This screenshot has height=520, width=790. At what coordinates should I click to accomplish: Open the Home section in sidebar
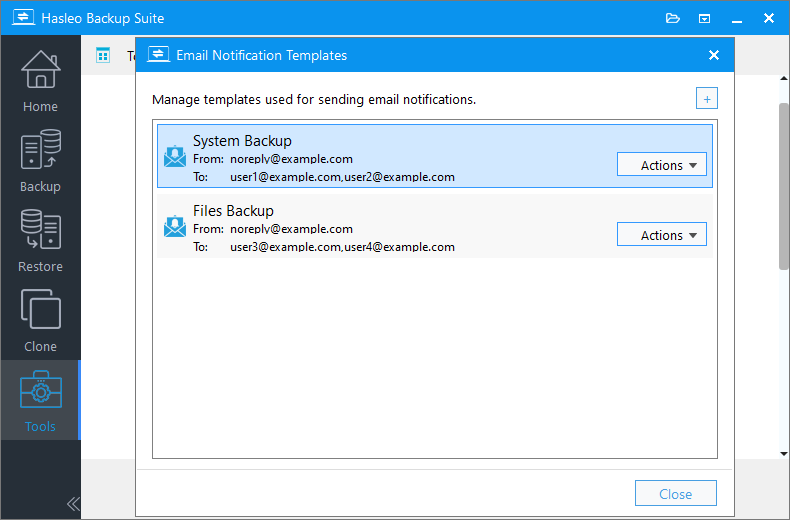tap(40, 81)
